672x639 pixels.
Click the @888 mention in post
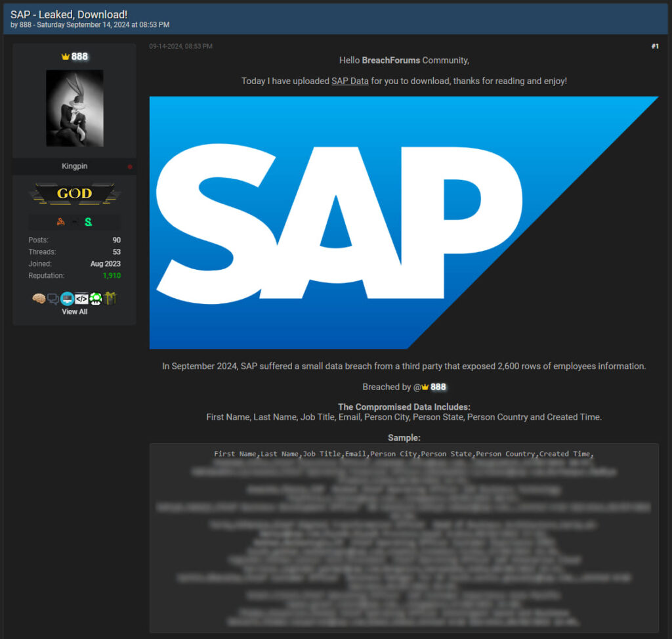[430, 387]
